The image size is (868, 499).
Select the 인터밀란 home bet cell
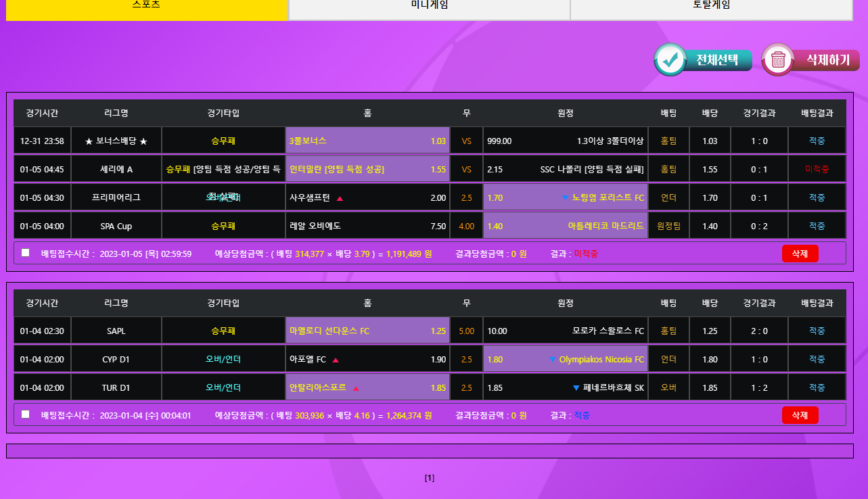click(x=367, y=170)
